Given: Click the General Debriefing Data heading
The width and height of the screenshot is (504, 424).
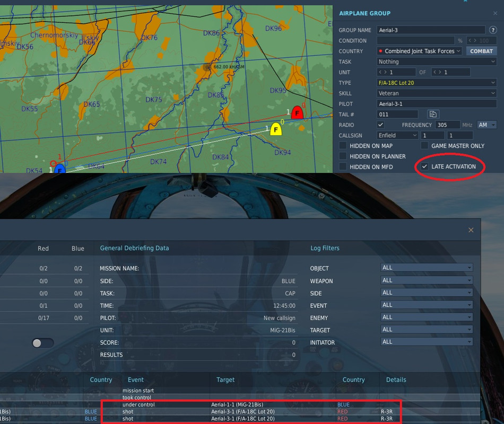Looking at the screenshot, I should coord(134,248).
